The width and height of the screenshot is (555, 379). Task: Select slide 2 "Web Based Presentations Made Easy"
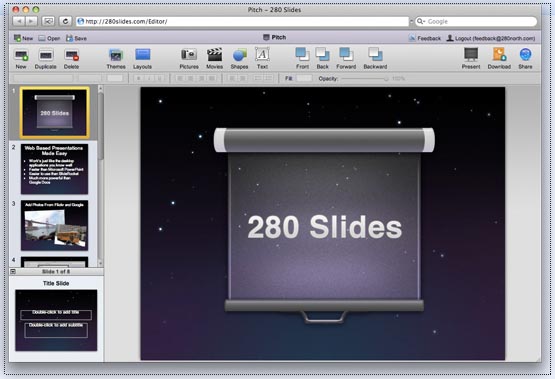pyautogui.click(x=55, y=169)
